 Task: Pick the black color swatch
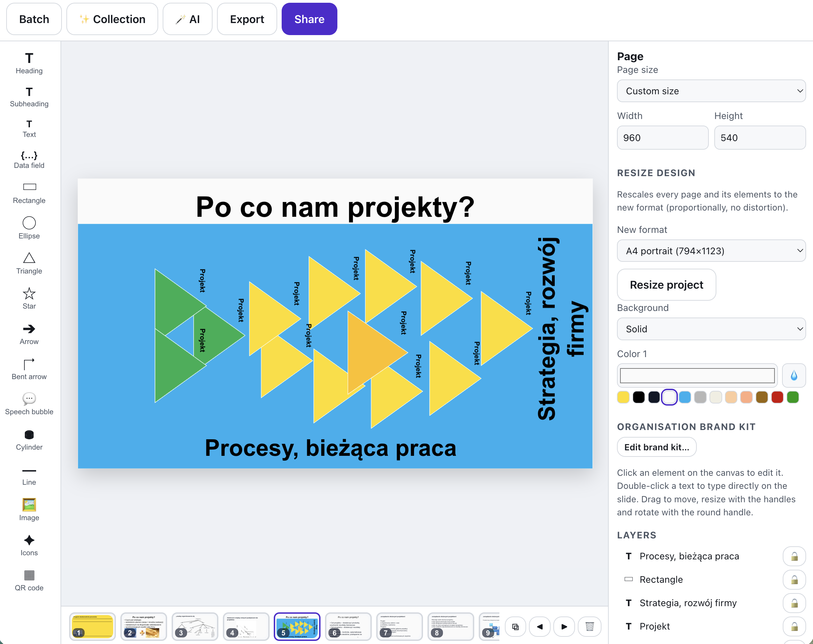639,397
